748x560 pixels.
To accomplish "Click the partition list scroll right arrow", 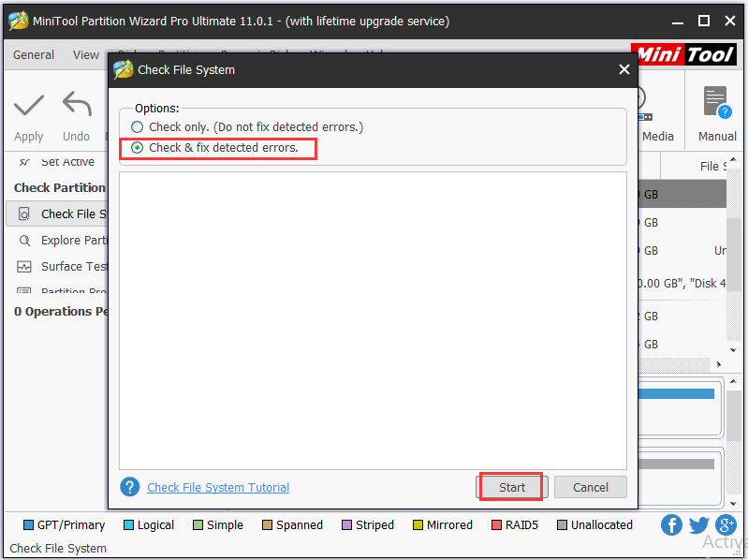I will point(718,364).
